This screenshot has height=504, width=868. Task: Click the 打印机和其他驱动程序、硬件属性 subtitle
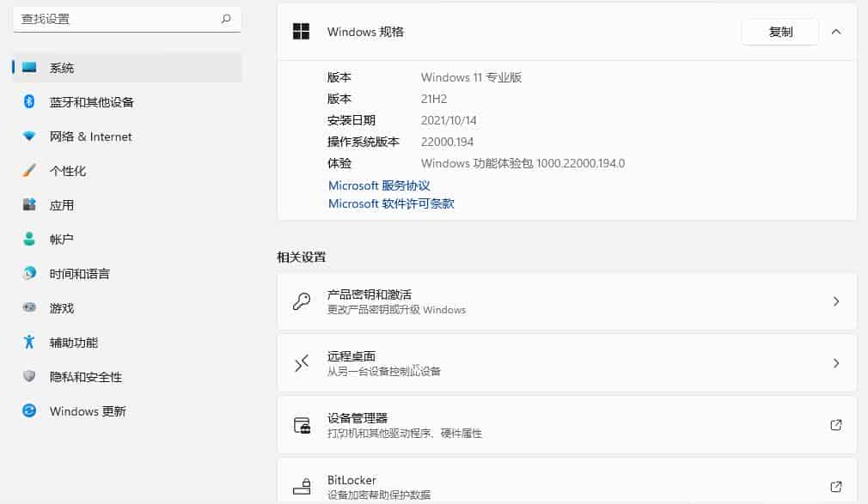tap(405, 434)
